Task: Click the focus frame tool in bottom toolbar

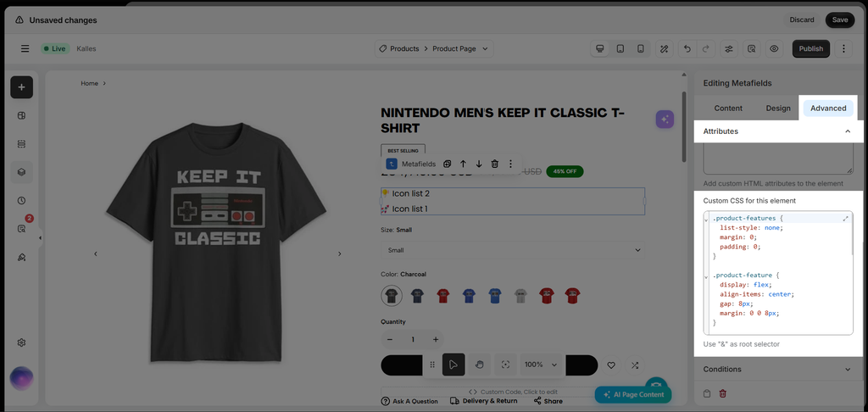Action: click(x=505, y=365)
